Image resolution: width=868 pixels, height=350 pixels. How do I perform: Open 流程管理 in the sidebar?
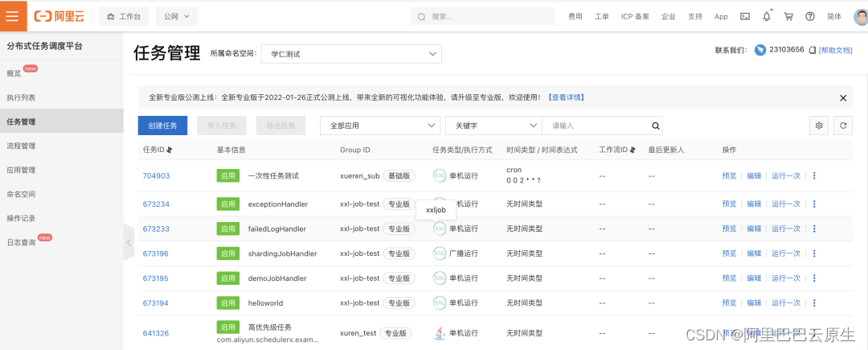[x=21, y=146]
